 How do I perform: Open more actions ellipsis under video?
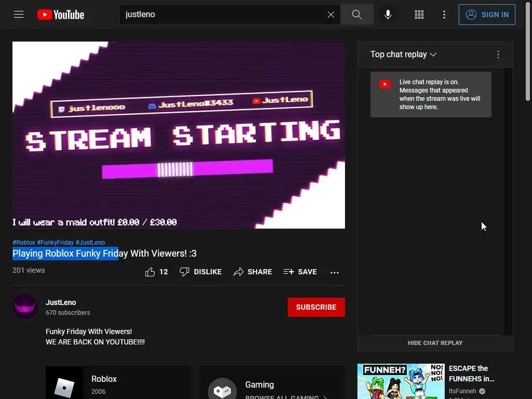point(335,272)
